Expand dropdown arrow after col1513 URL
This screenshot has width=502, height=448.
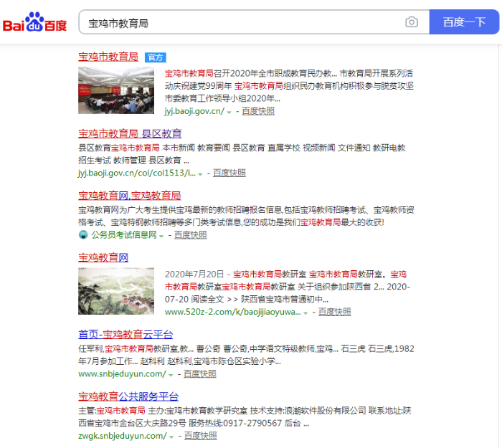(200, 174)
